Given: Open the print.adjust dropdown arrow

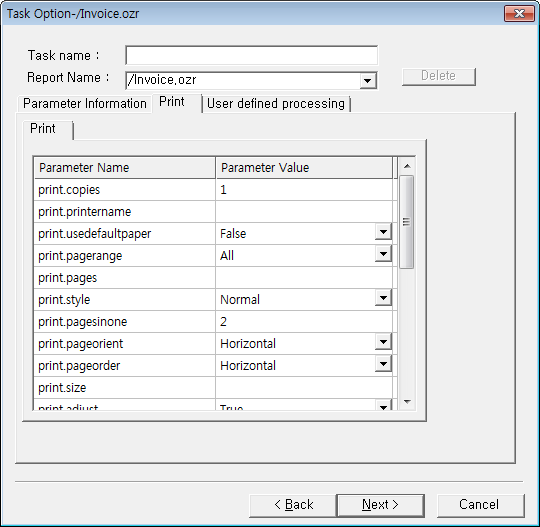Looking at the screenshot, I should point(383,406).
